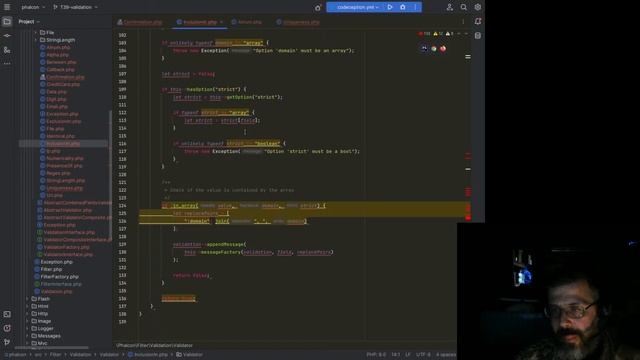Click the errors count inspection indicator
Image resolution: width=640 pixels, height=360 pixels.
[424, 34]
